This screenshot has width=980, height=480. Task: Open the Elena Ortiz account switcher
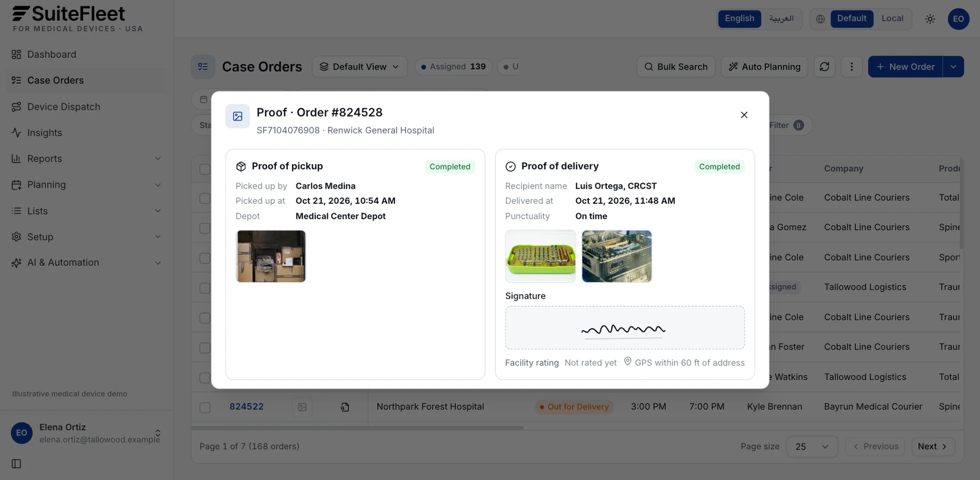pyautogui.click(x=86, y=433)
